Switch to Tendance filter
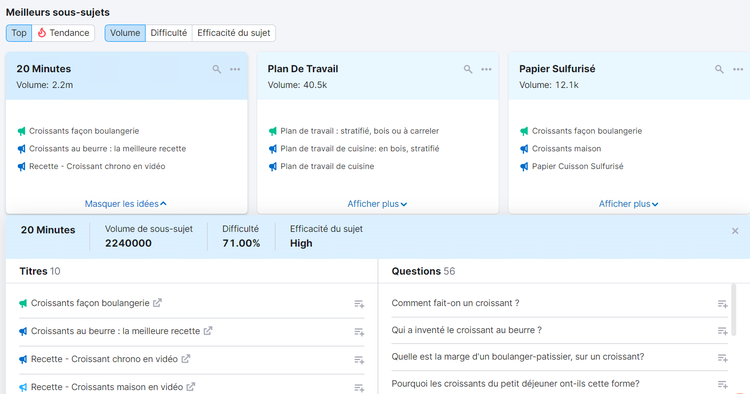This screenshot has height=394, width=750. [63, 33]
